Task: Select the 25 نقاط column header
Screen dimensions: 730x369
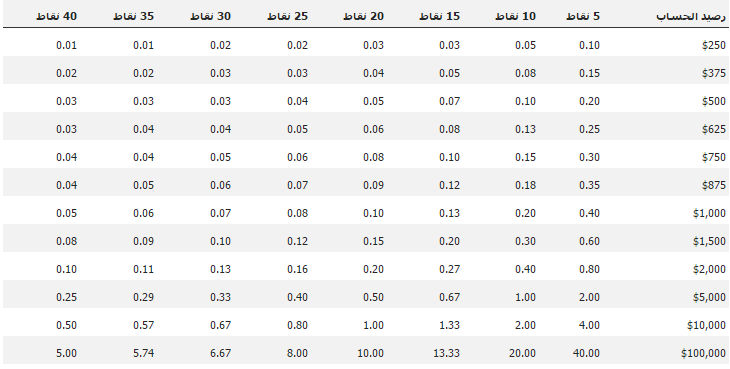Action: [287, 16]
